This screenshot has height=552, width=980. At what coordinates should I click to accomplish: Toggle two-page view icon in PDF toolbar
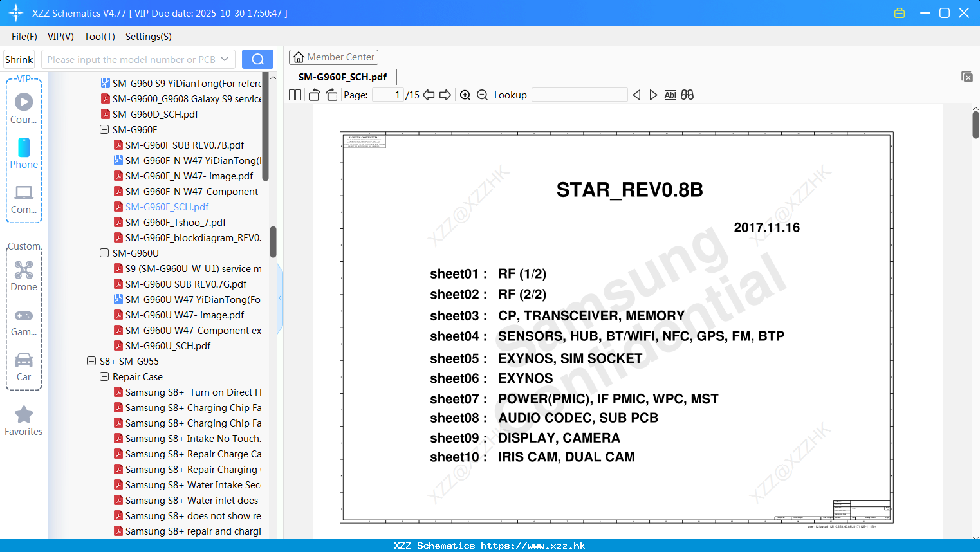(295, 95)
